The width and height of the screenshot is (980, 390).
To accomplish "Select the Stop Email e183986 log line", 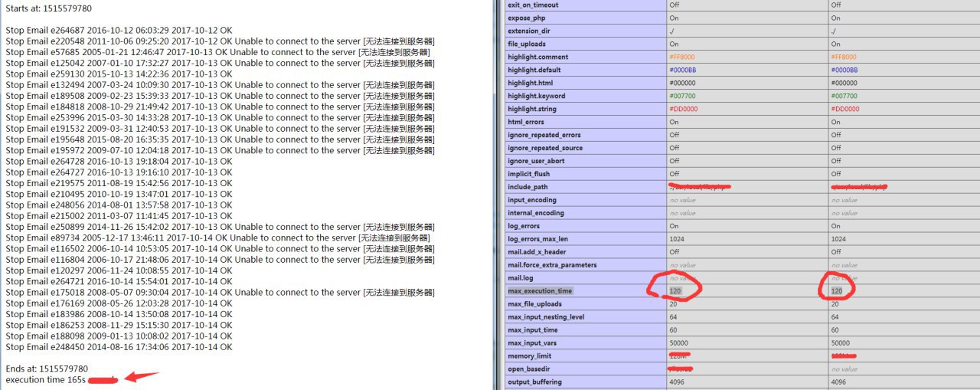I will (x=119, y=314).
